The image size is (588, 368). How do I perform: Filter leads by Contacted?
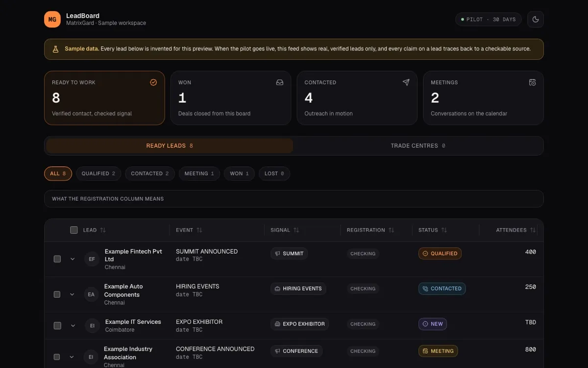coord(150,174)
